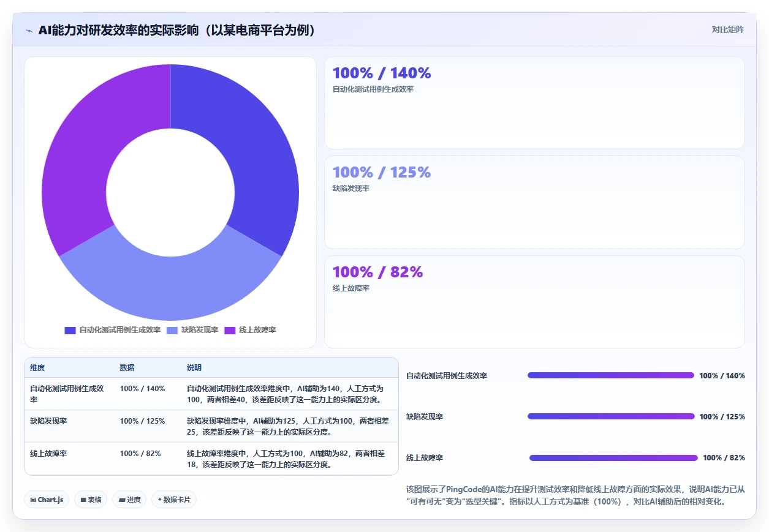Viewport: 769px width, 532px height.
Task: Click table value 100% / 125%
Action: (142, 421)
